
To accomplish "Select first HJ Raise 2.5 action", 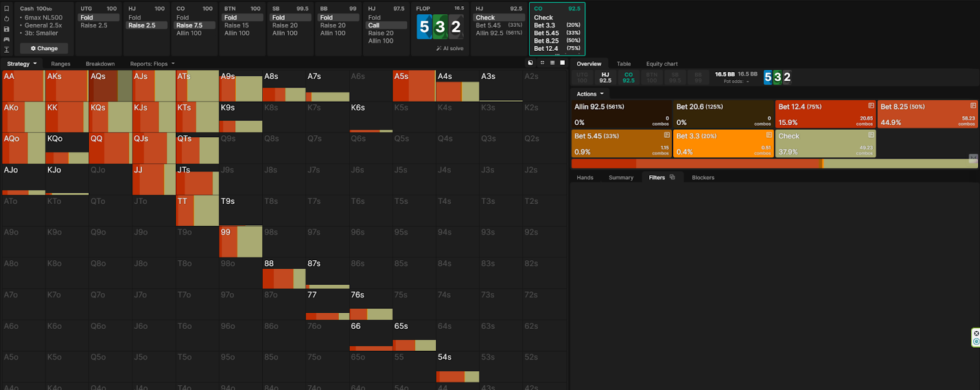I will click(146, 25).
